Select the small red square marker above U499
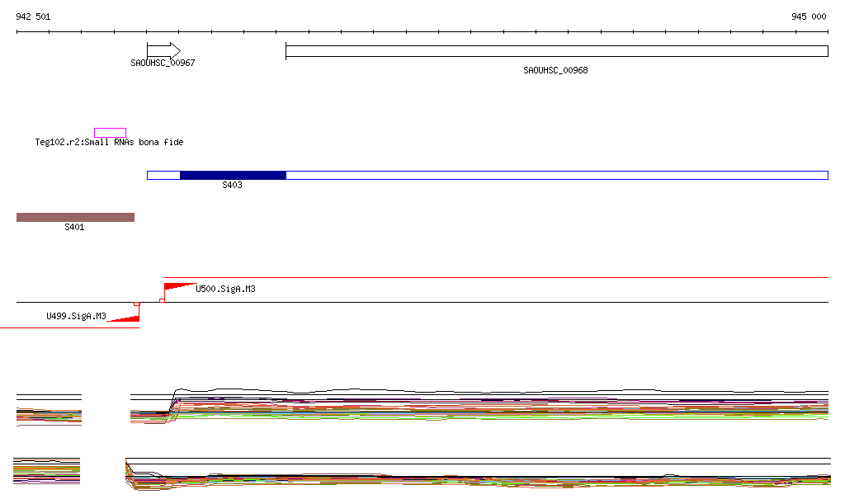Image resolution: width=845 pixels, height=504 pixels. [x=137, y=304]
